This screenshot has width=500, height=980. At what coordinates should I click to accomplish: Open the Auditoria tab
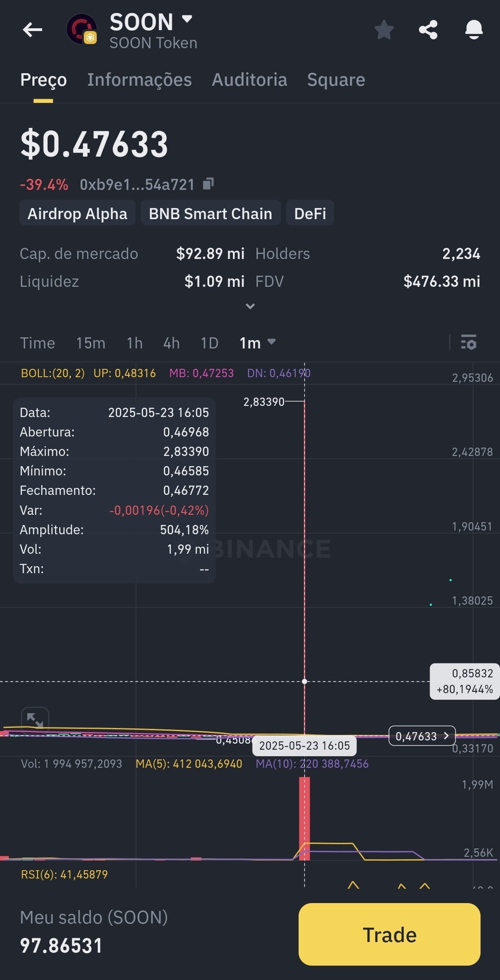click(x=250, y=80)
